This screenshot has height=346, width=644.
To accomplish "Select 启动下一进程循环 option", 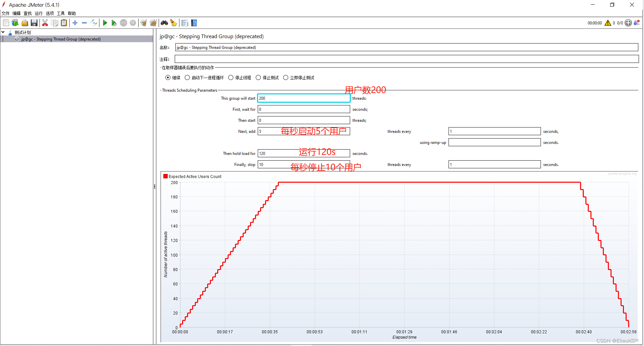I will pyautogui.click(x=187, y=78).
